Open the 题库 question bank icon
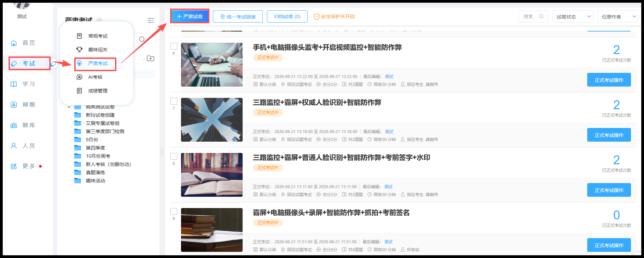 pyautogui.click(x=14, y=125)
